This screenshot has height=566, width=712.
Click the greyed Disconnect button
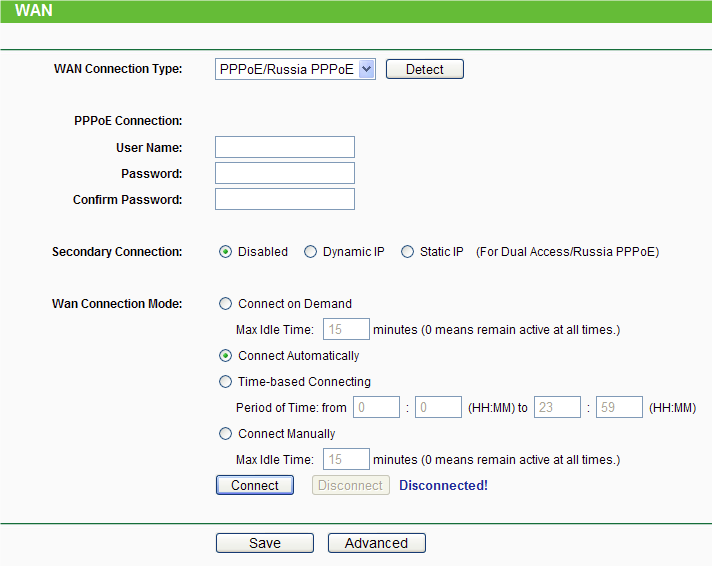click(x=351, y=485)
